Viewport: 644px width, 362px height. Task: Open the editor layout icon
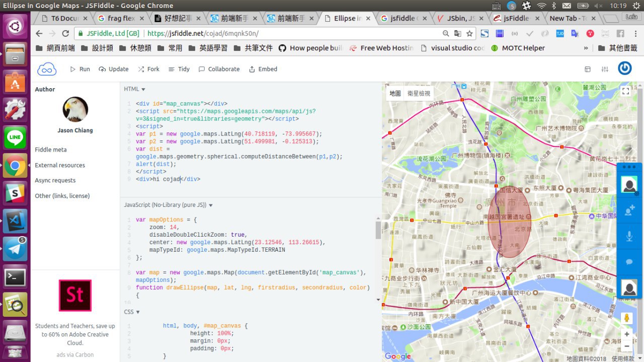(x=588, y=69)
